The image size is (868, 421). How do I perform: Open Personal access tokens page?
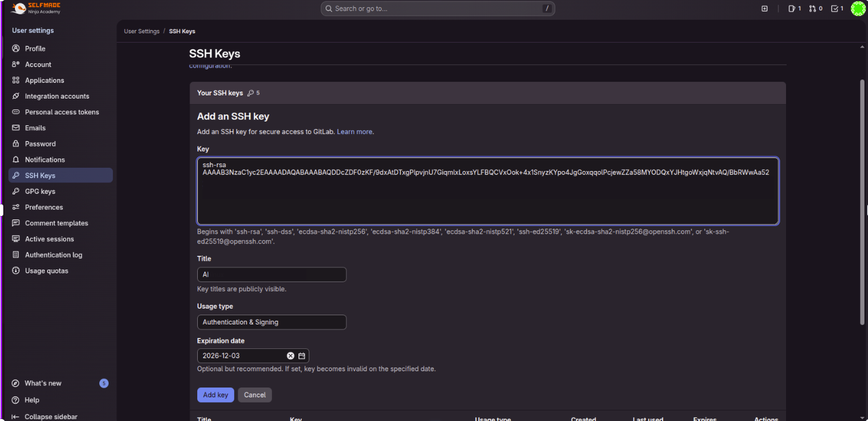[x=62, y=112]
